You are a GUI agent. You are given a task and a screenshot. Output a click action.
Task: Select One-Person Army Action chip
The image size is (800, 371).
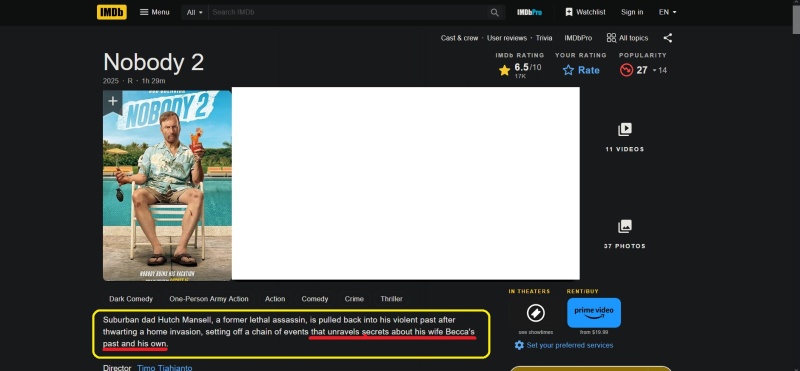[x=209, y=299]
